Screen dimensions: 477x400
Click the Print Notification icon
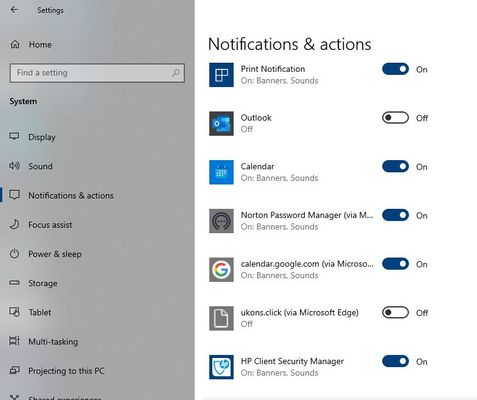click(221, 75)
